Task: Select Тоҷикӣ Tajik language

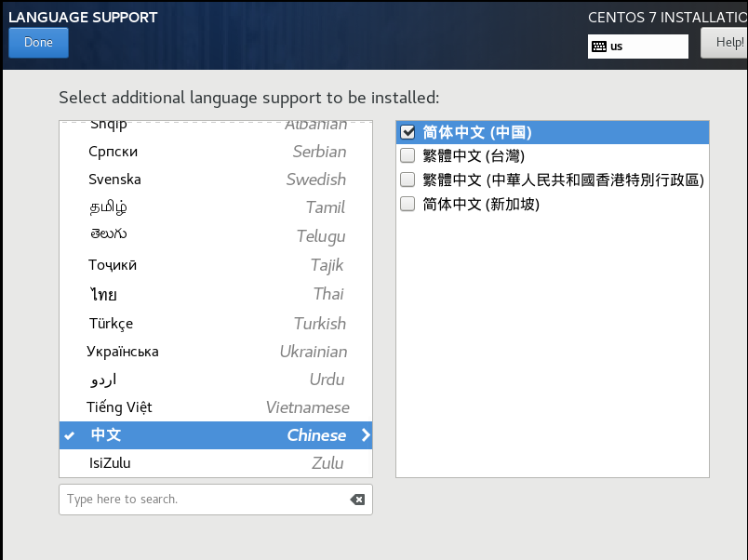Action: tap(216, 265)
